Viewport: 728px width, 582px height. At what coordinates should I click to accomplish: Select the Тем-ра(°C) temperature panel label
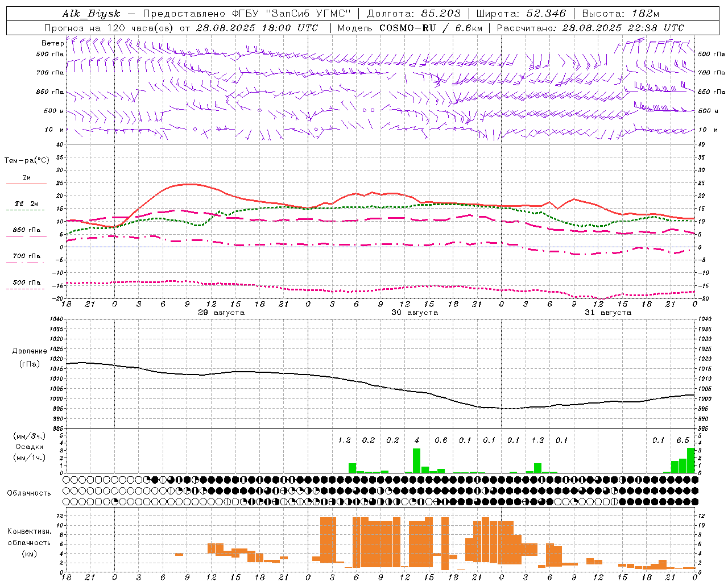pos(27,161)
